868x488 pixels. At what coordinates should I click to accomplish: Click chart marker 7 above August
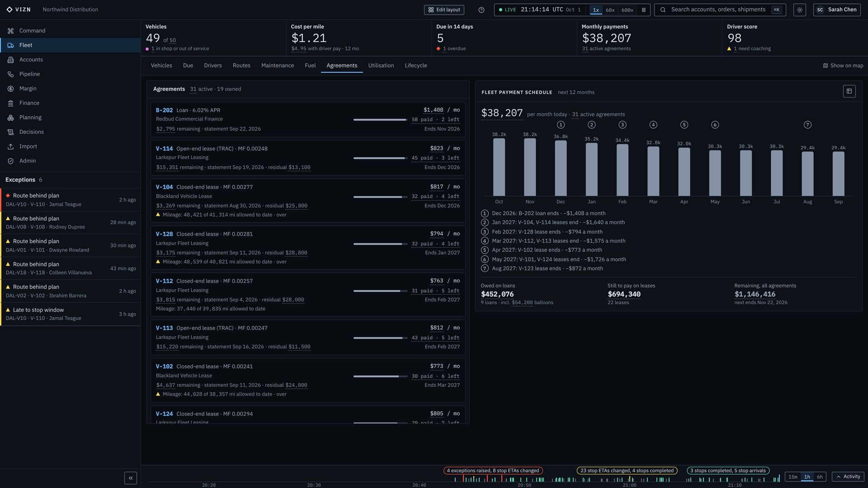pos(807,125)
